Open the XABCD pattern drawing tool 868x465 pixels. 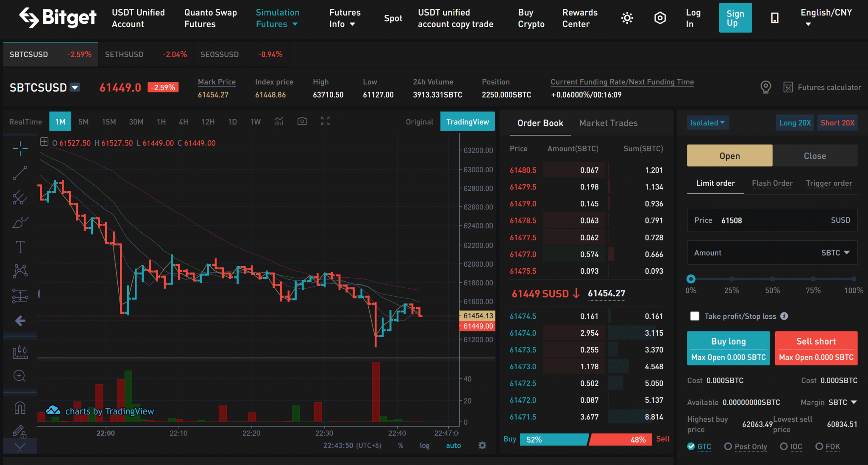[x=19, y=271]
